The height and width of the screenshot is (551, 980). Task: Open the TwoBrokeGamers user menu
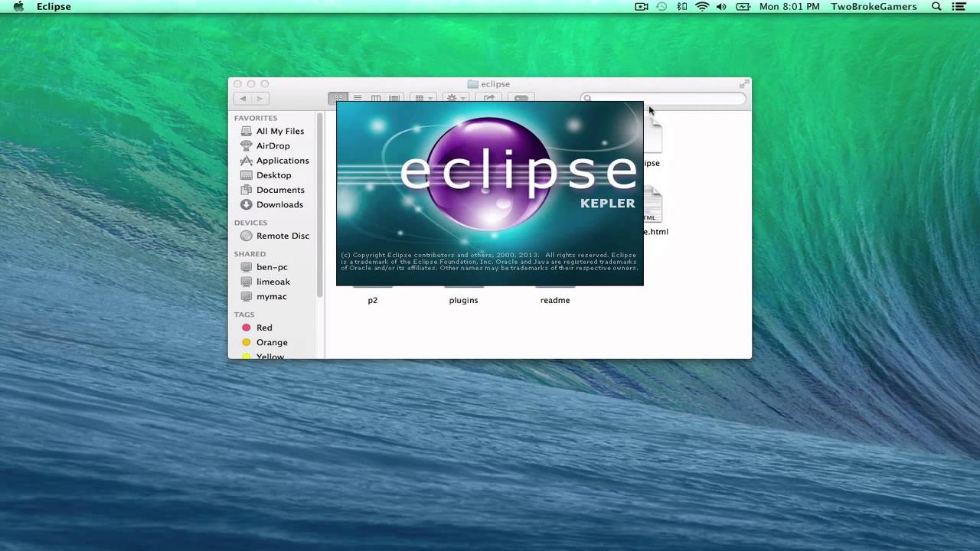[x=874, y=7]
